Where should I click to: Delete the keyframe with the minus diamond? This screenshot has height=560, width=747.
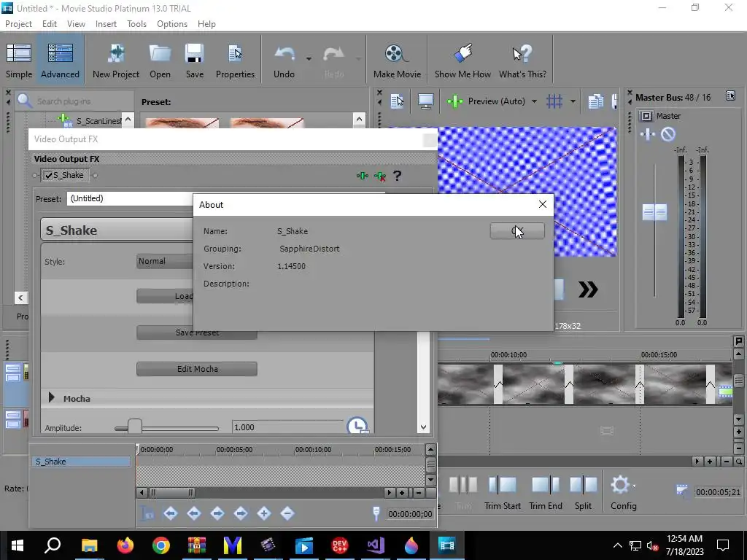pos(287,513)
